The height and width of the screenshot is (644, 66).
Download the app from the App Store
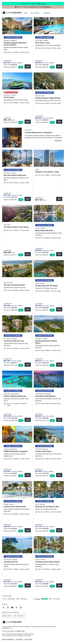pos(7,616)
